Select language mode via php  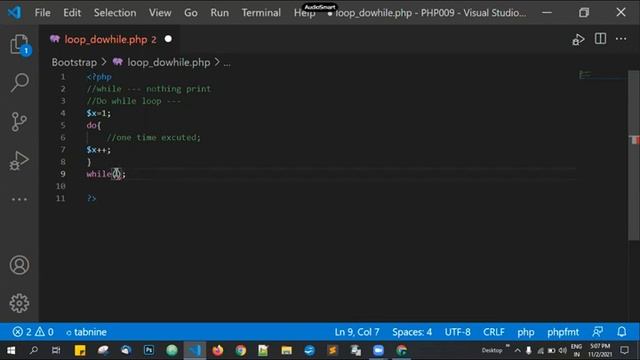[526, 332]
